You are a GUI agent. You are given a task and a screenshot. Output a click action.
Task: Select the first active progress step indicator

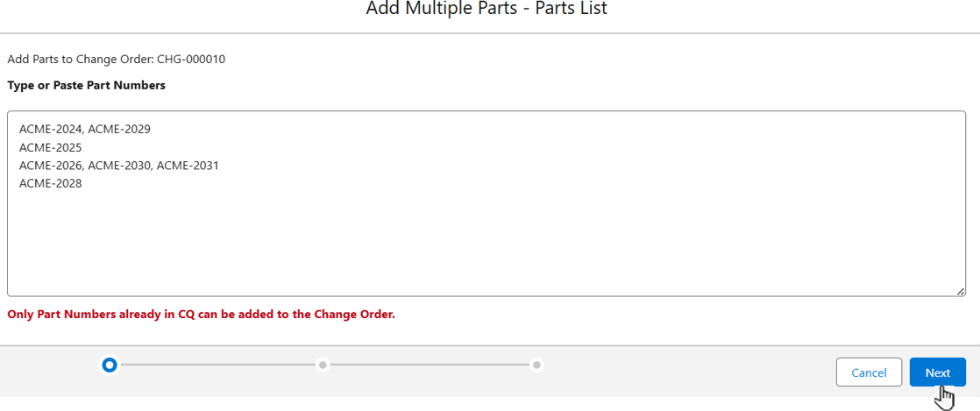tap(110, 364)
